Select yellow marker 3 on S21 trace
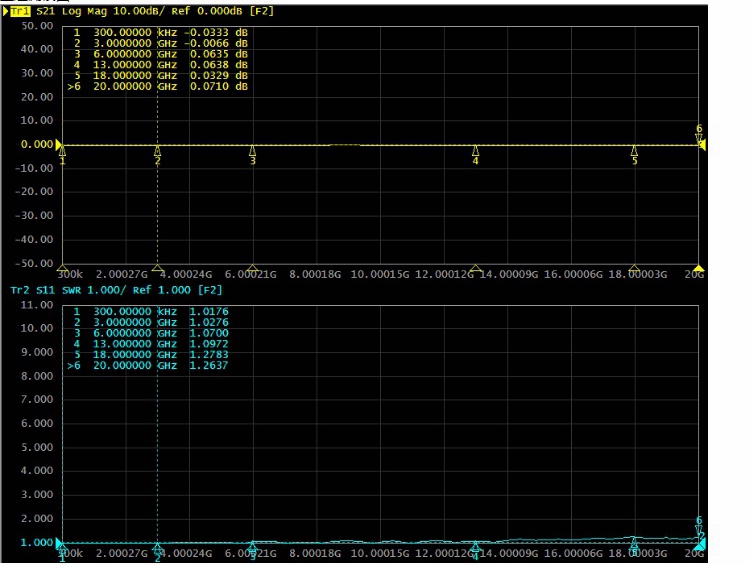The width and height of the screenshot is (750, 565). pyautogui.click(x=253, y=155)
